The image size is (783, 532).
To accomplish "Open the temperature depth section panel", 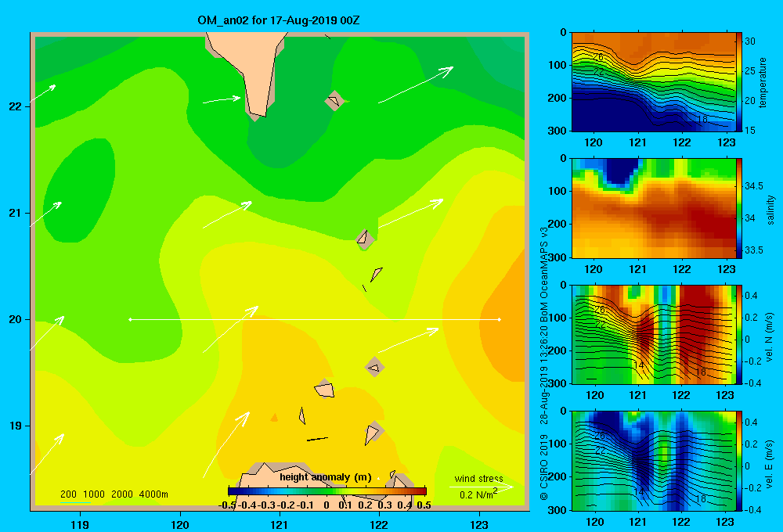I will click(x=653, y=82).
